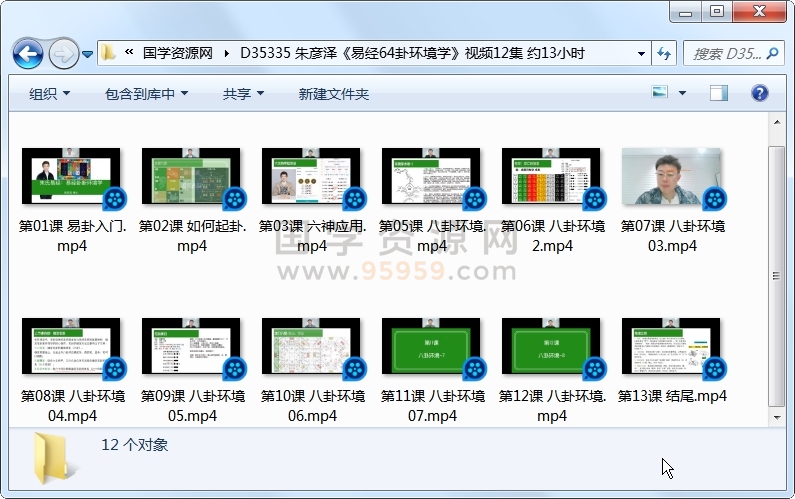Image resolution: width=795 pixels, height=499 pixels.
Task: Minimize the Explorer window
Action: pyautogui.click(x=685, y=12)
